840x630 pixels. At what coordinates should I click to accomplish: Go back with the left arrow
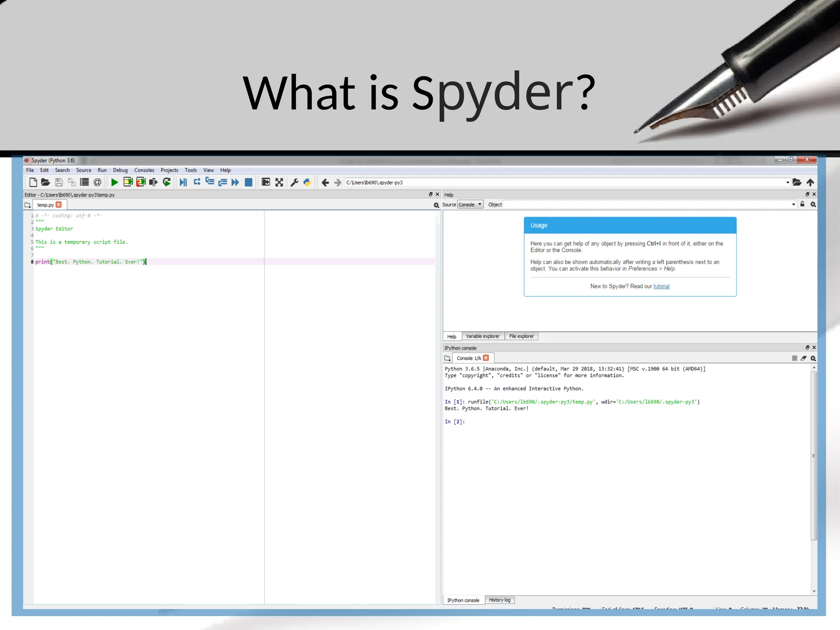[325, 183]
